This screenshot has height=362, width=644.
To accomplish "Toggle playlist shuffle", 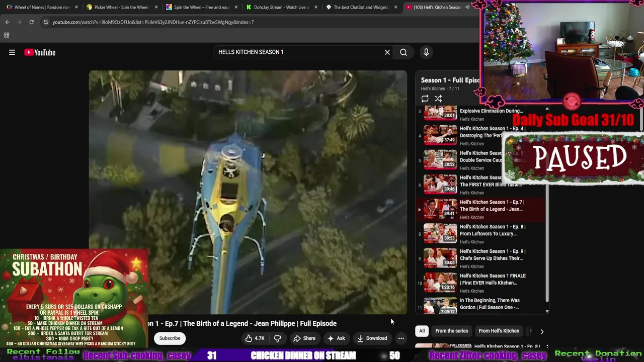I will [438, 99].
